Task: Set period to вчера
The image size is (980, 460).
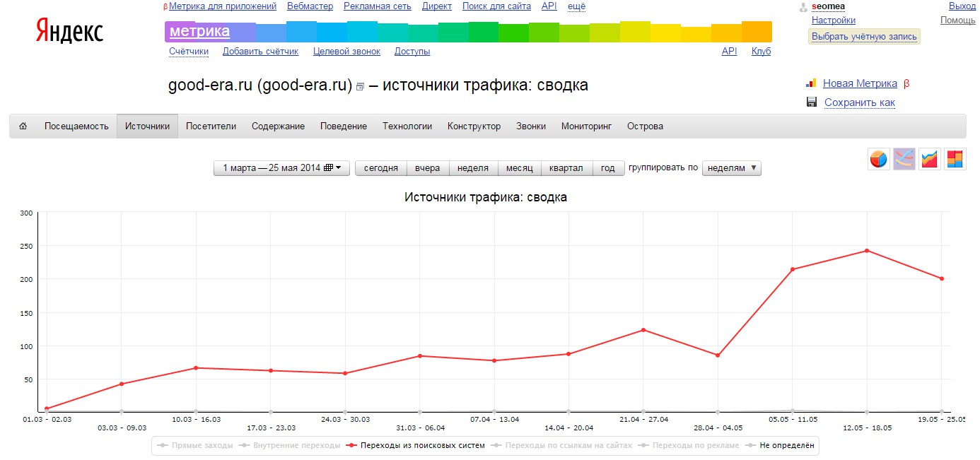Action: [428, 168]
